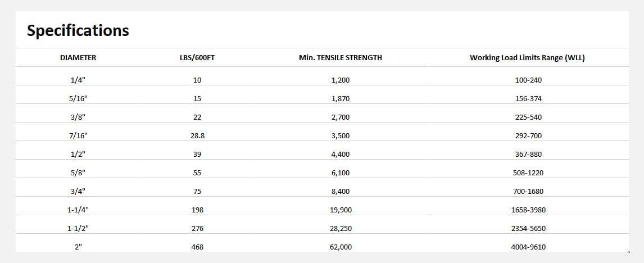Select the 6,100 tensile strength cell
The image size is (644, 263).
pos(341,173)
